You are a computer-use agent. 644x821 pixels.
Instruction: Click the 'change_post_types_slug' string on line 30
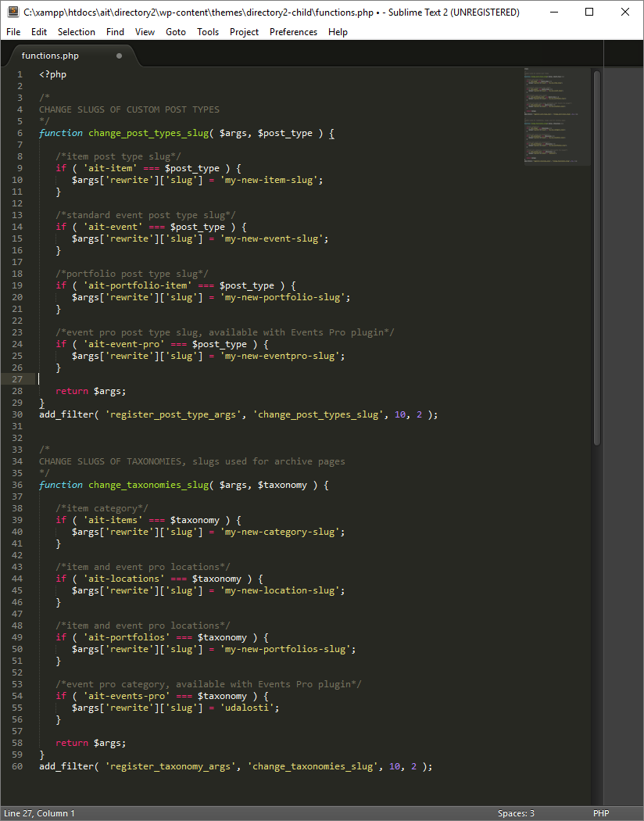pos(319,414)
